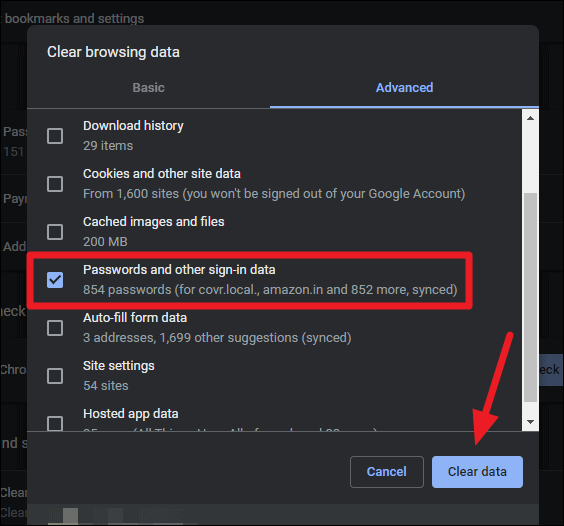Enable Cookies and other site data checkbox
This screenshot has height=526, width=564.
click(x=55, y=184)
